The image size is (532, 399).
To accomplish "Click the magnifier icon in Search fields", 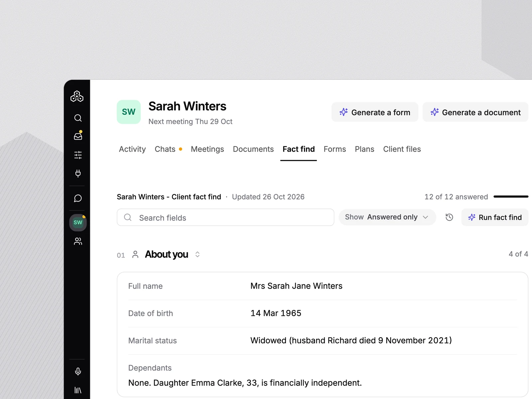I will (x=128, y=217).
